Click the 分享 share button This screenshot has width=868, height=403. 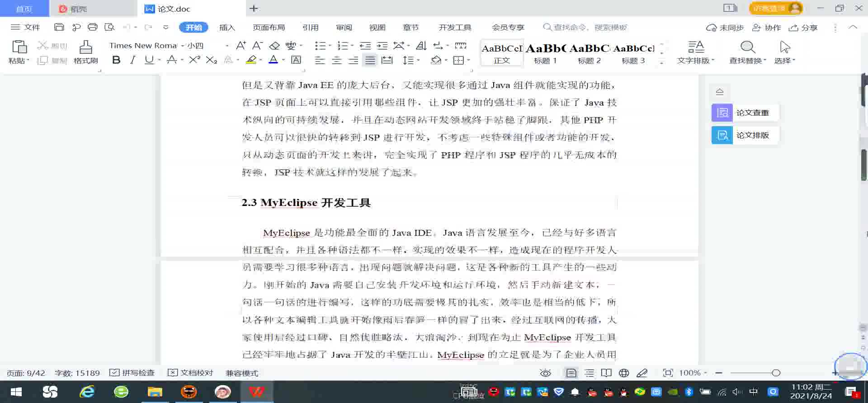[x=803, y=28]
